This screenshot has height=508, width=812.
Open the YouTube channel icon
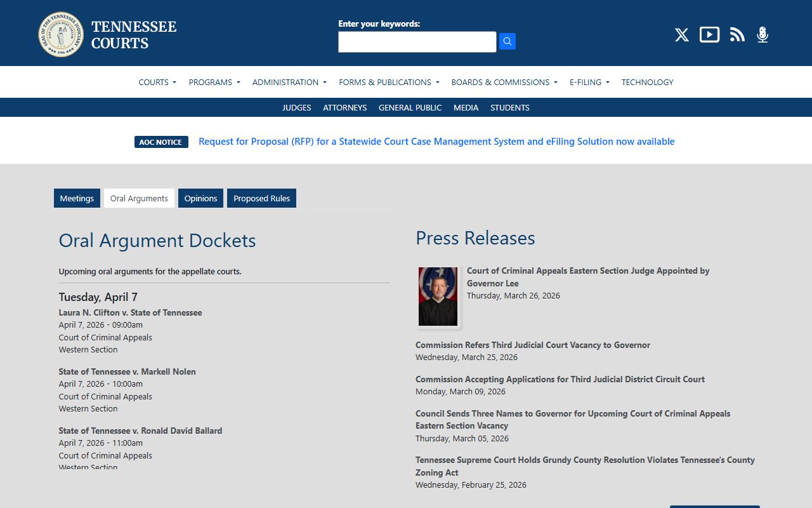[x=709, y=35]
